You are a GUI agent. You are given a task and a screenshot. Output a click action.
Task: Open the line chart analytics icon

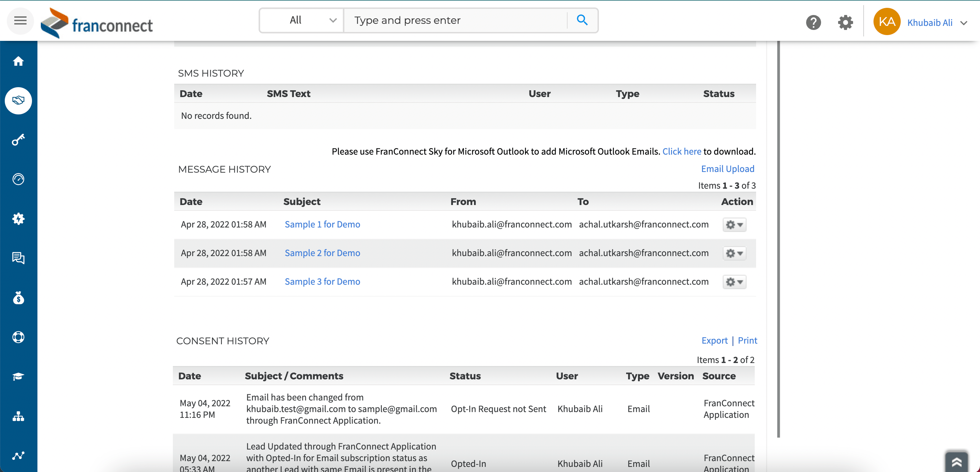pos(18,456)
